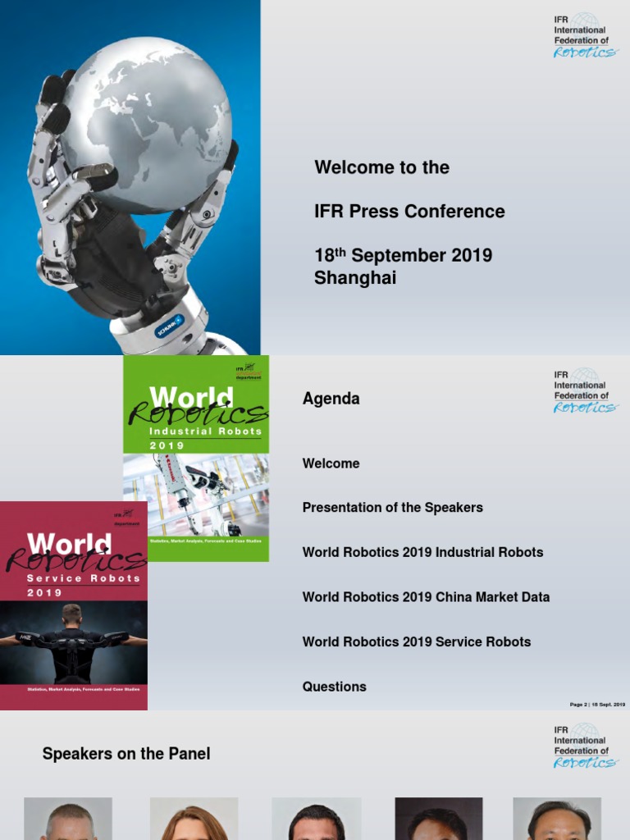Click the small IFR logo on red cover
The image size is (630, 840).
pyautogui.click(x=127, y=518)
